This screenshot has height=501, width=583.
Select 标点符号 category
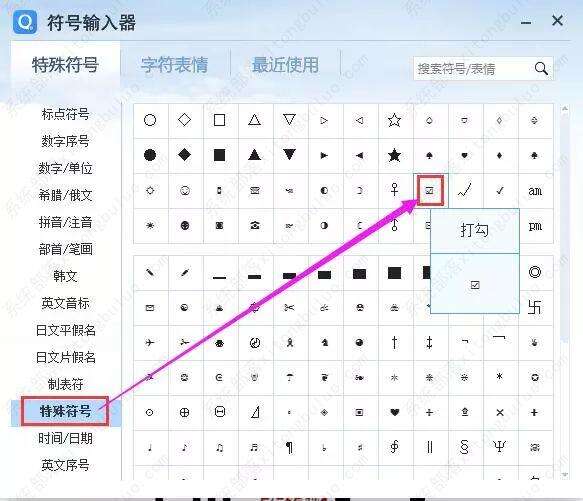[65, 114]
